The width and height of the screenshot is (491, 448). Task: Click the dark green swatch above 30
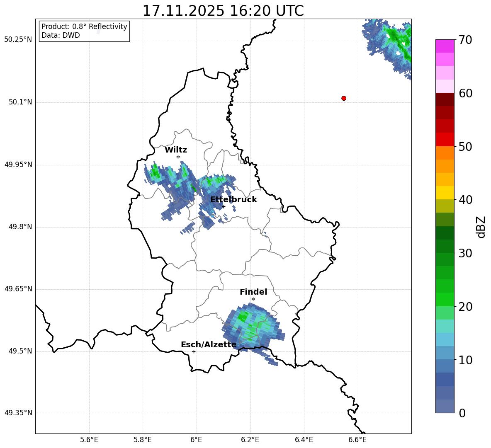pyautogui.click(x=445, y=246)
